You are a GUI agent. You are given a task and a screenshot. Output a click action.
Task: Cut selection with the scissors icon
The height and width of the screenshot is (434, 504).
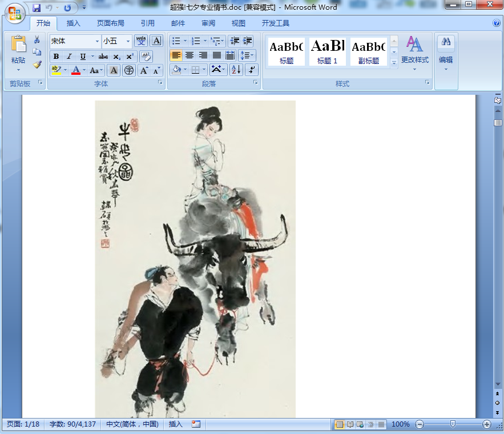(37, 39)
